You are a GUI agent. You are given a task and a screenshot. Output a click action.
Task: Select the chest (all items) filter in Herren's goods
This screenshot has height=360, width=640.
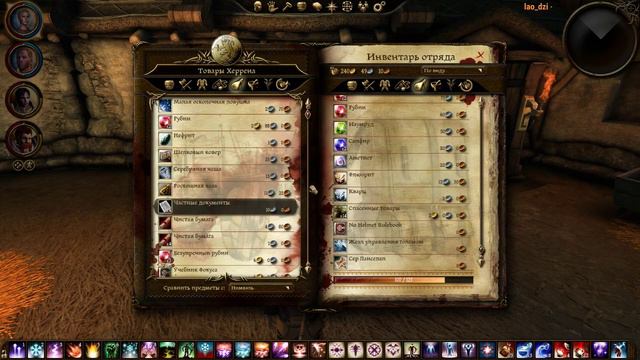[169, 85]
